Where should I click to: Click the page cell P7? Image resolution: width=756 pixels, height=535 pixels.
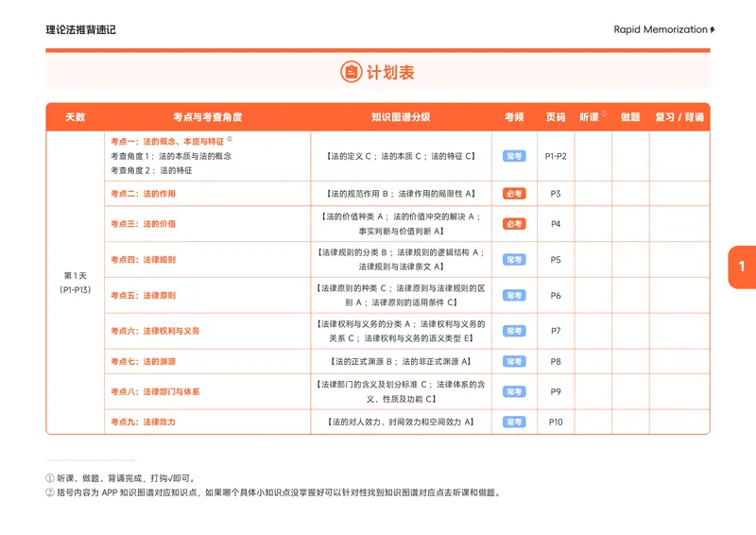(x=556, y=331)
